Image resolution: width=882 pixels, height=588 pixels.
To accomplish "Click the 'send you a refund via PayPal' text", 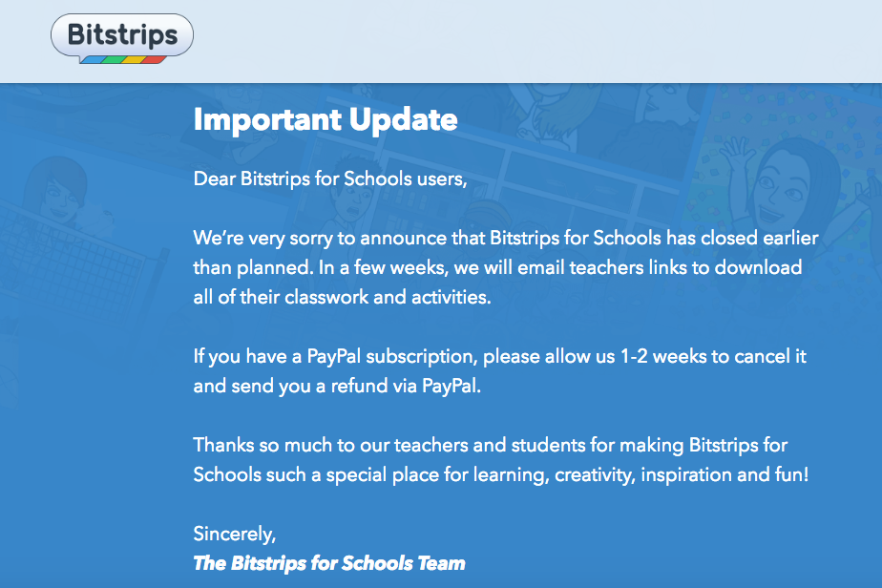I will 338,386.
